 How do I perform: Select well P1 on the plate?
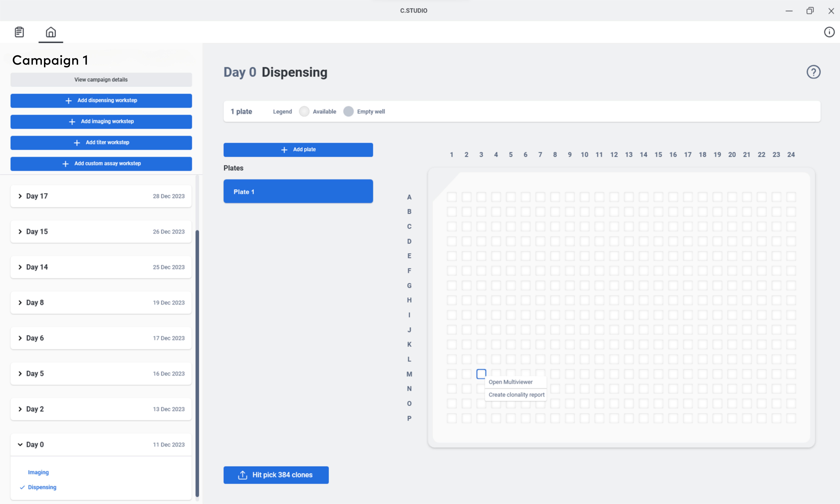tap(452, 418)
